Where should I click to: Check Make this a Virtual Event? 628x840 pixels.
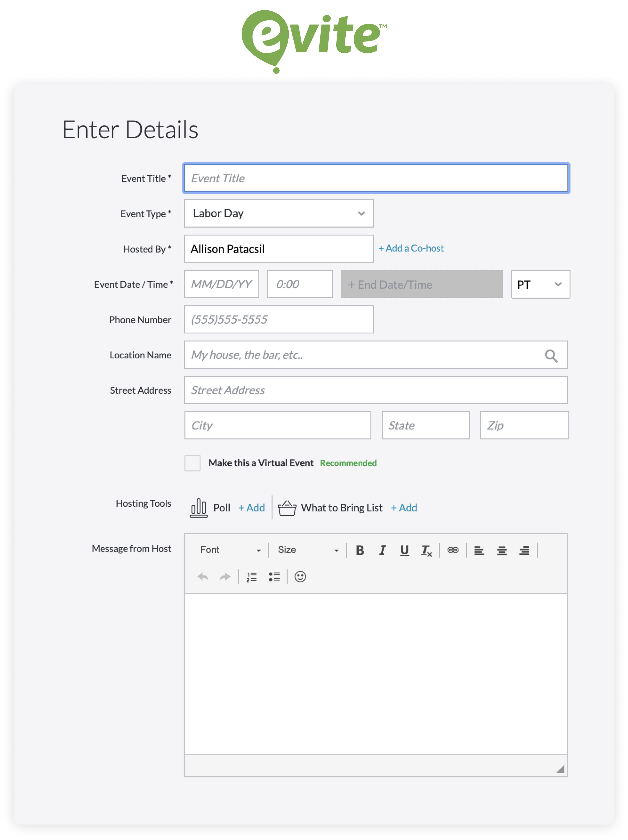pos(193,463)
